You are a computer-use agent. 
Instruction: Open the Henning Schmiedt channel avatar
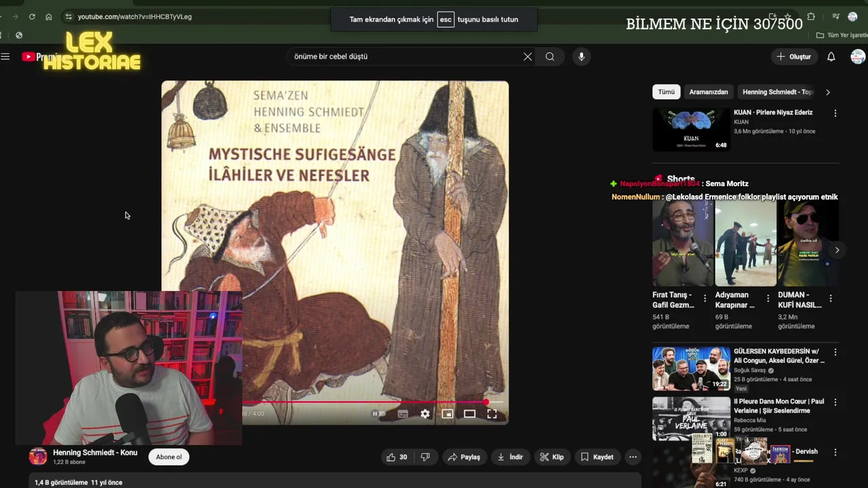[38, 456]
